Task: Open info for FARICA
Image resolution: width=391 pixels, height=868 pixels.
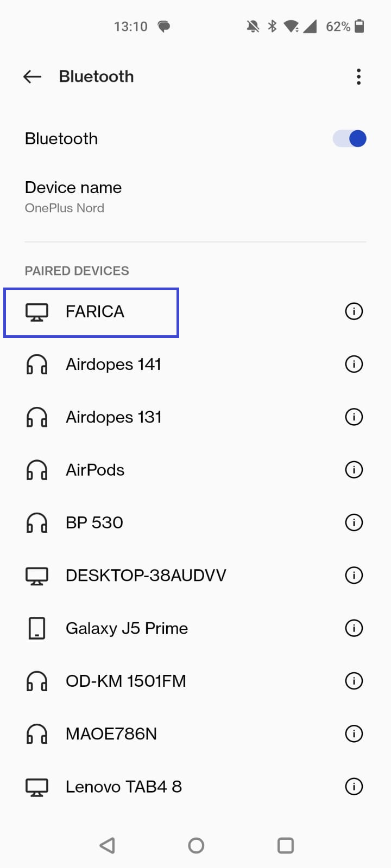Action: click(x=354, y=311)
